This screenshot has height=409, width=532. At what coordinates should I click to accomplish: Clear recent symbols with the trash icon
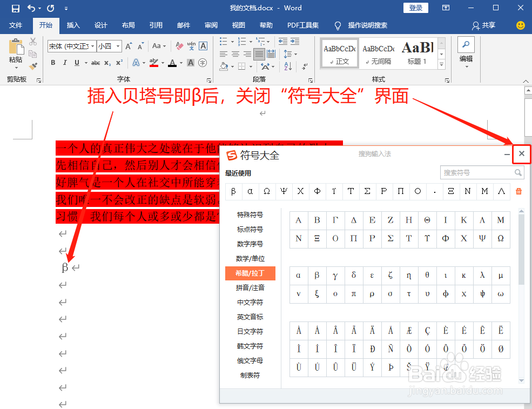point(518,191)
